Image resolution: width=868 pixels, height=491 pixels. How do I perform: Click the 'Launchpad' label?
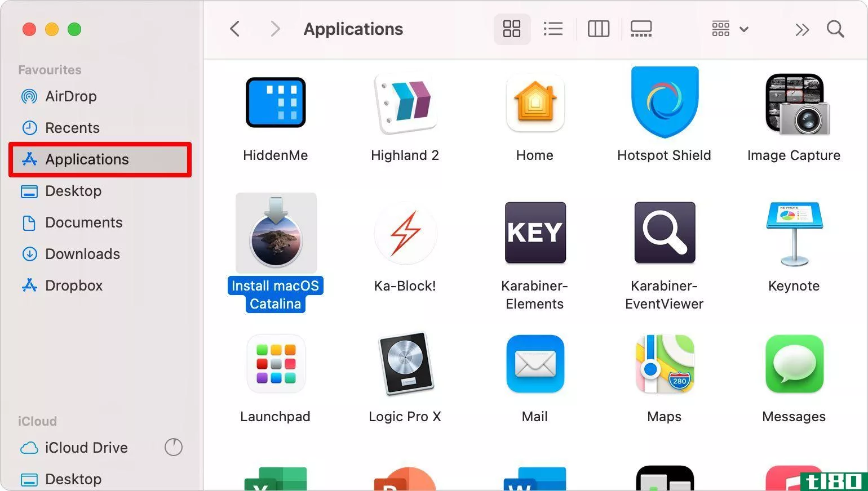pos(275,417)
